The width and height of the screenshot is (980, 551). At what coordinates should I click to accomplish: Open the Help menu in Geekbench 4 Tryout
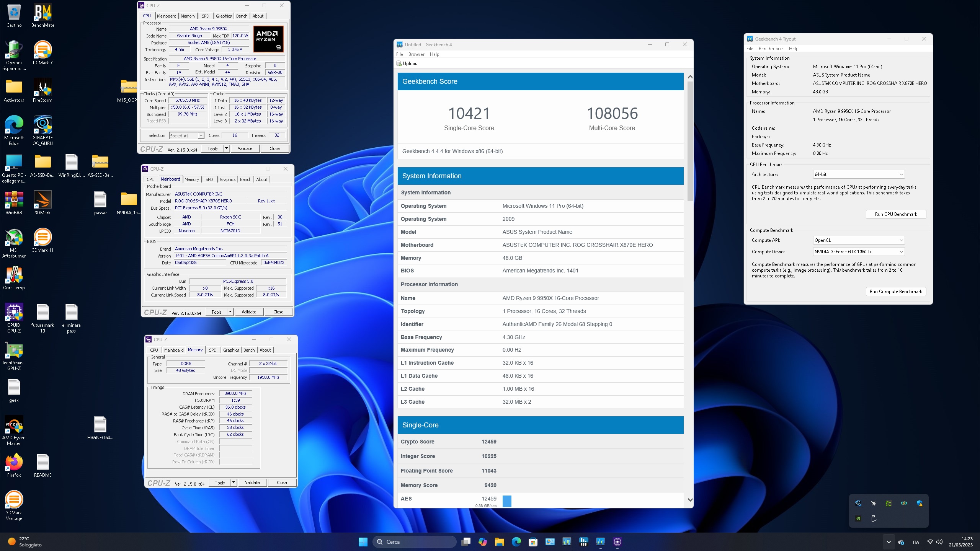[x=794, y=49]
